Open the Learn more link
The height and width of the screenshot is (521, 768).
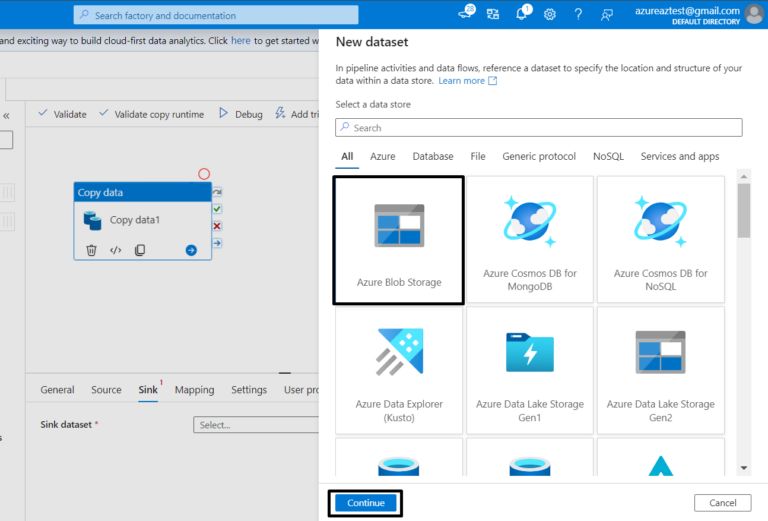(467, 81)
